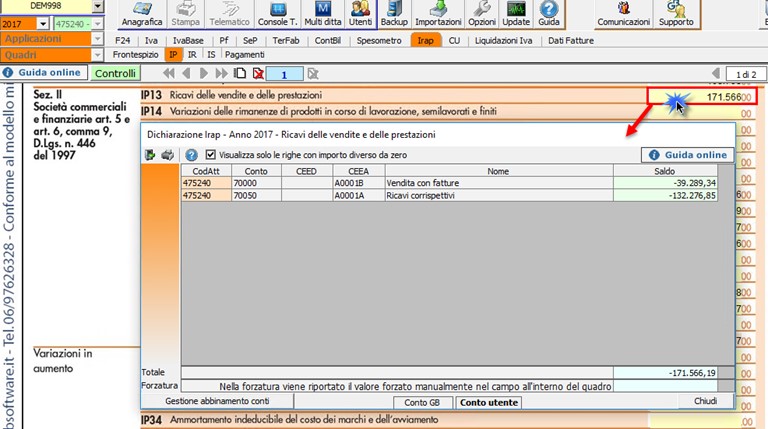Click the Conto cell 70050
Viewport: 768px width, 429px height.
256,195
